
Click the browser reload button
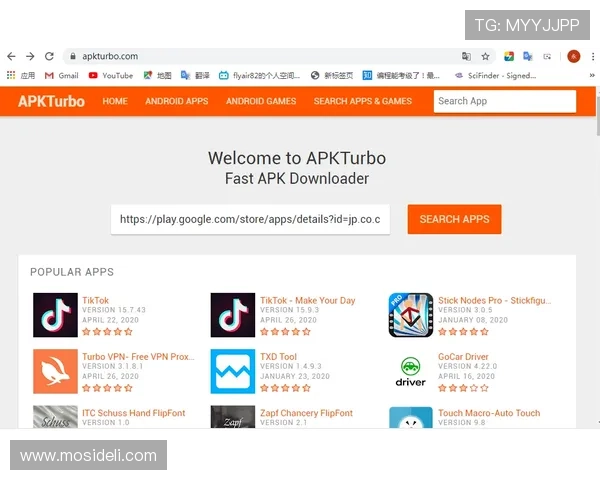click(x=48, y=57)
